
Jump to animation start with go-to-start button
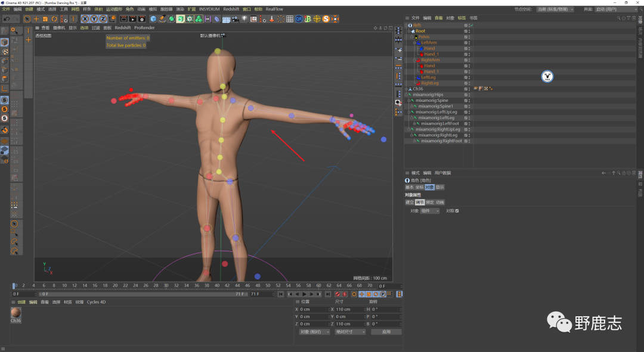point(281,294)
